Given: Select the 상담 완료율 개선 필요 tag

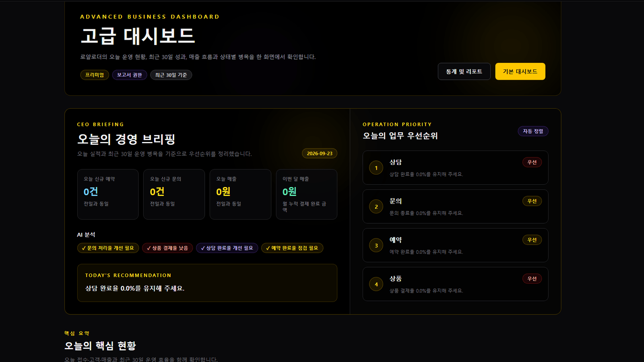Looking at the screenshot, I should 227,248.
